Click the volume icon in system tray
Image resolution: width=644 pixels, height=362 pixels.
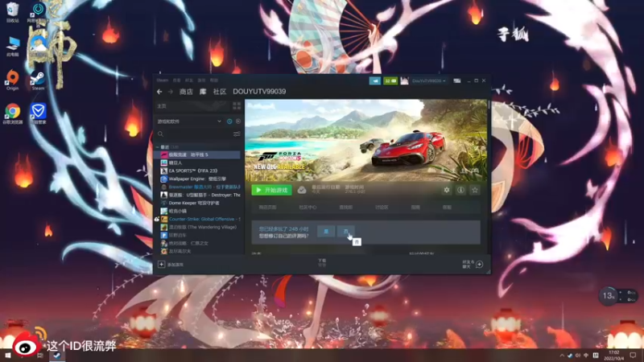[x=578, y=356]
